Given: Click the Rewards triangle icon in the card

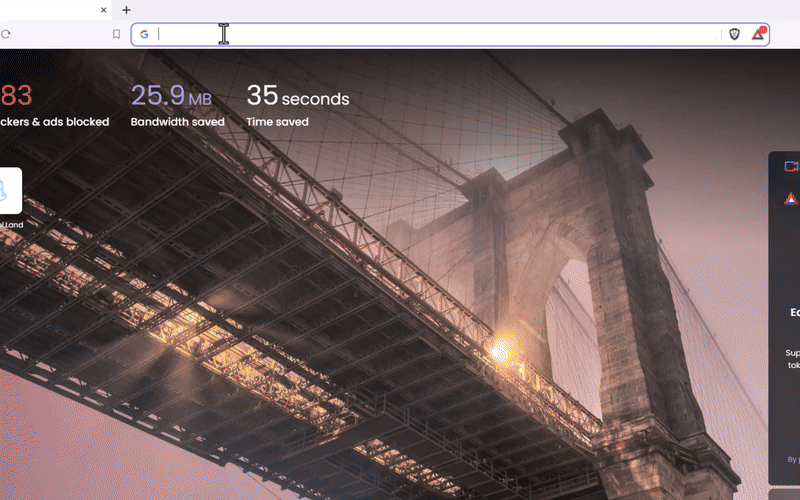Looking at the screenshot, I should pos(791,199).
